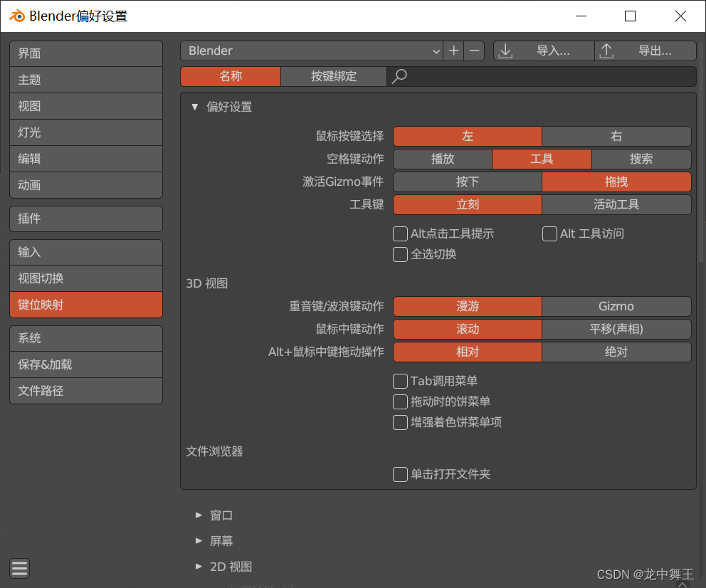The width and height of the screenshot is (706, 588).
Task: Click the magnifier search icon
Action: point(399,76)
